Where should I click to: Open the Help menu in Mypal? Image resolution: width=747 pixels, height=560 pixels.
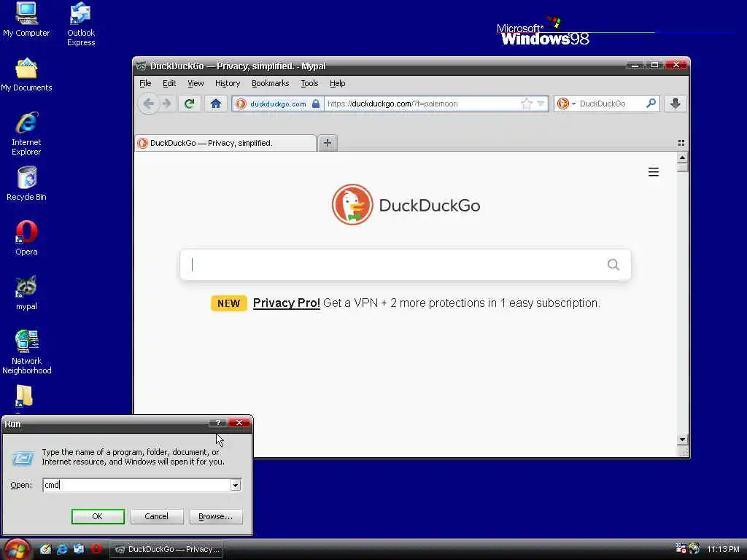coord(337,83)
